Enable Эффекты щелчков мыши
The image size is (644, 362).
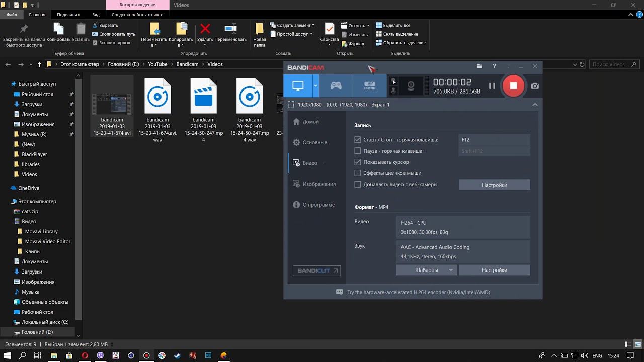[x=357, y=173]
